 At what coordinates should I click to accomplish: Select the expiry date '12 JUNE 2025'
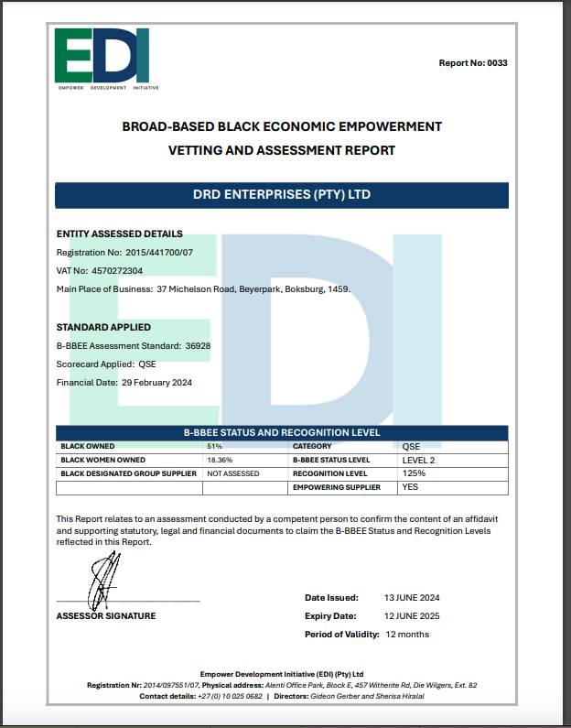412,616
